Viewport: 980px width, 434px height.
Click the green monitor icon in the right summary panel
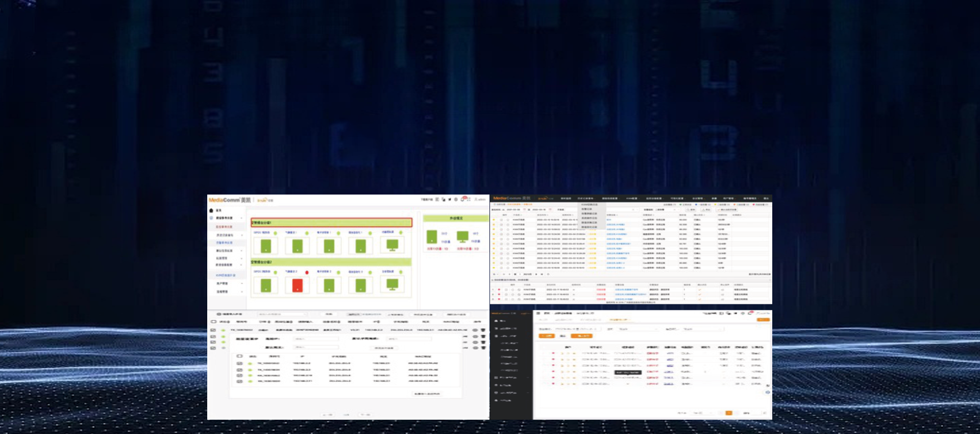[462, 237]
